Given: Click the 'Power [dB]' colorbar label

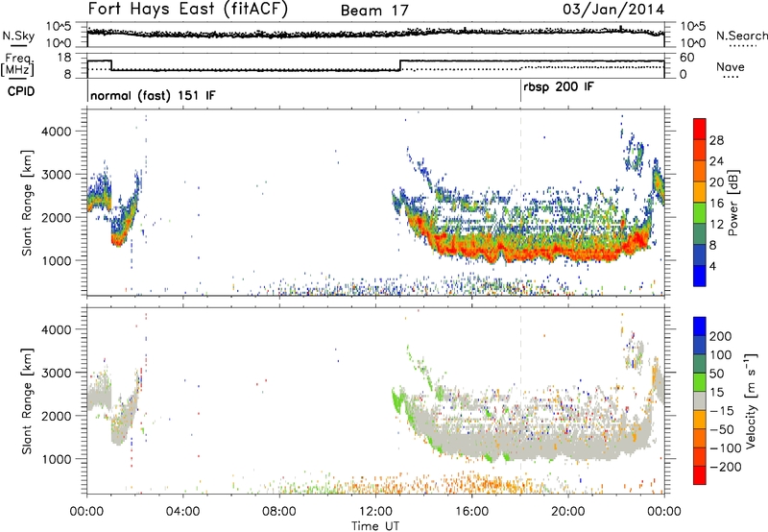Looking at the screenshot, I should tap(733, 203).
